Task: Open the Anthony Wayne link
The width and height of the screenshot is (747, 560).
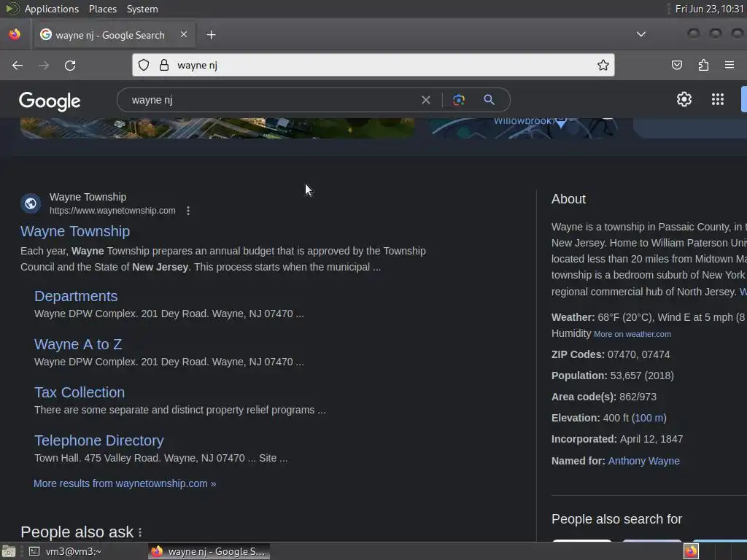Action: (x=643, y=461)
